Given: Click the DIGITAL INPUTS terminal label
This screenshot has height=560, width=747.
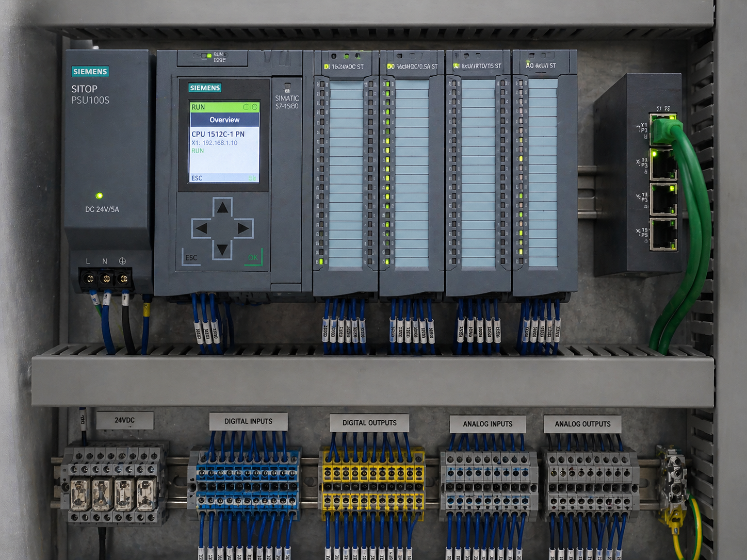Looking at the screenshot, I should [x=248, y=421].
